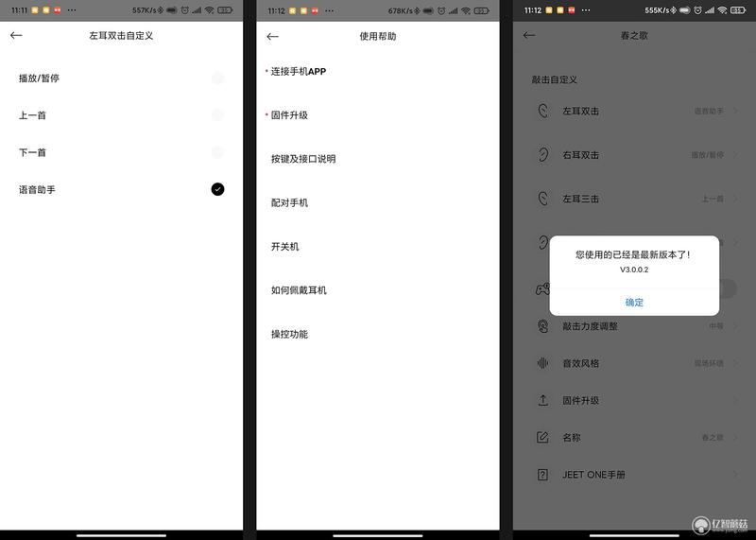Tap back arrow on the 春之歌 screen

[x=529, y=35]
